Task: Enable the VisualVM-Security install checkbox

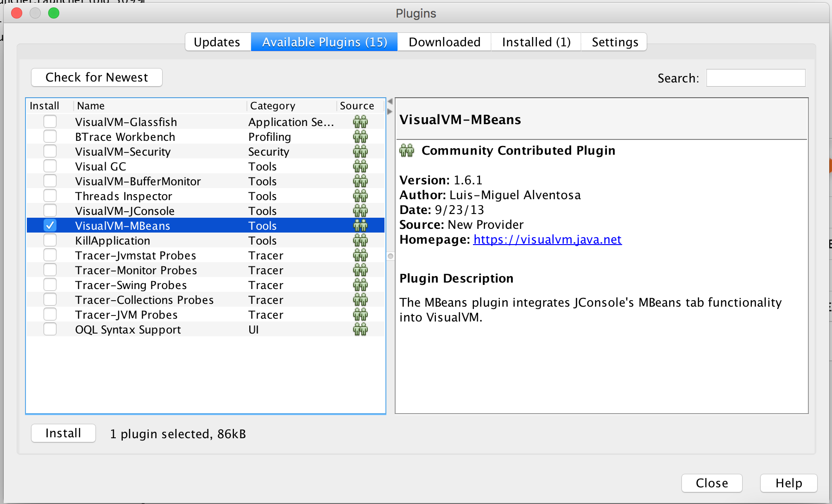Action: pos(50,151)
